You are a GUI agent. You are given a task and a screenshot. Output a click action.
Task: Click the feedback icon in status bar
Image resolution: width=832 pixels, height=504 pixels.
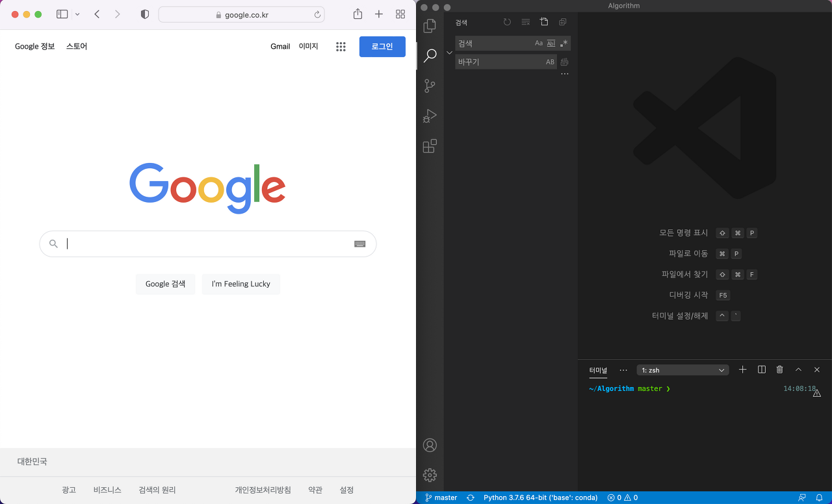pos(802,498)
